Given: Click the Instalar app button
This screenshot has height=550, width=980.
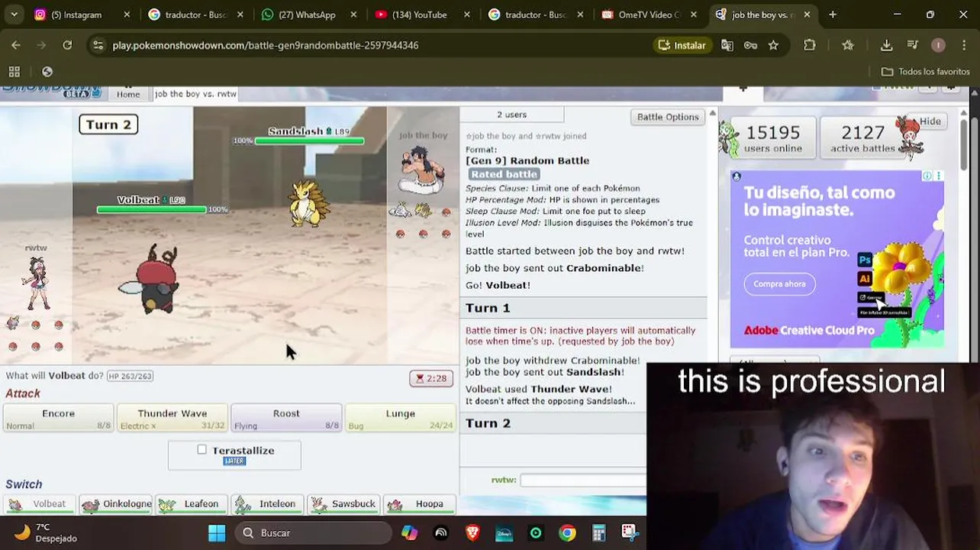Looking at the screenshot, I should tap(682, 45).
